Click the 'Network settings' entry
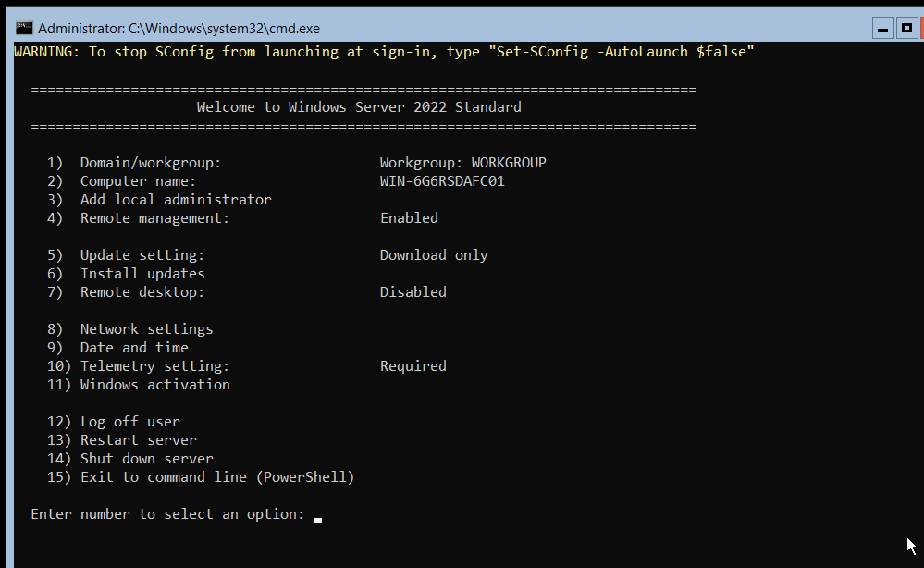Image resolution: width=924 pixels, height=568 pixels. click(x=146, y=329)
